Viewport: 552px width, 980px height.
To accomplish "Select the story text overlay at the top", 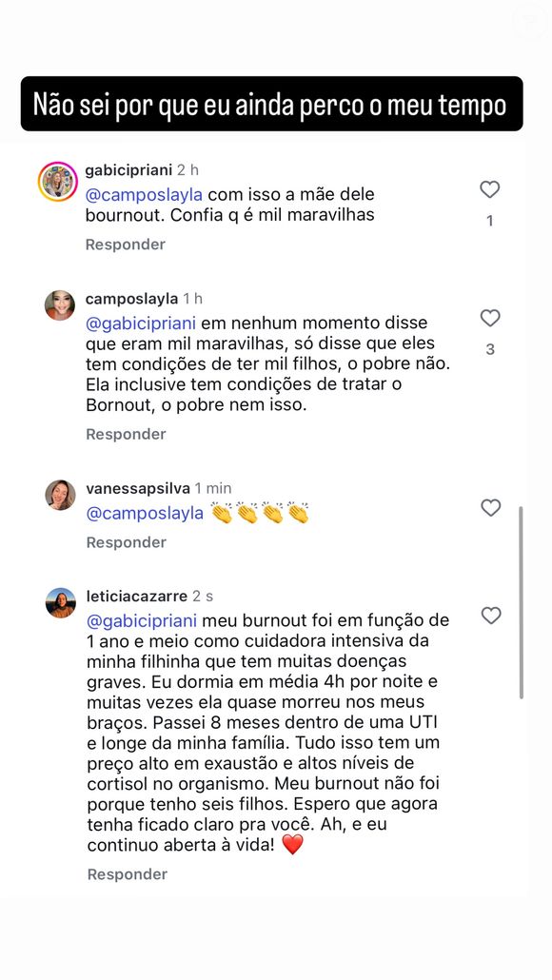I will click(x=276, y=102).
